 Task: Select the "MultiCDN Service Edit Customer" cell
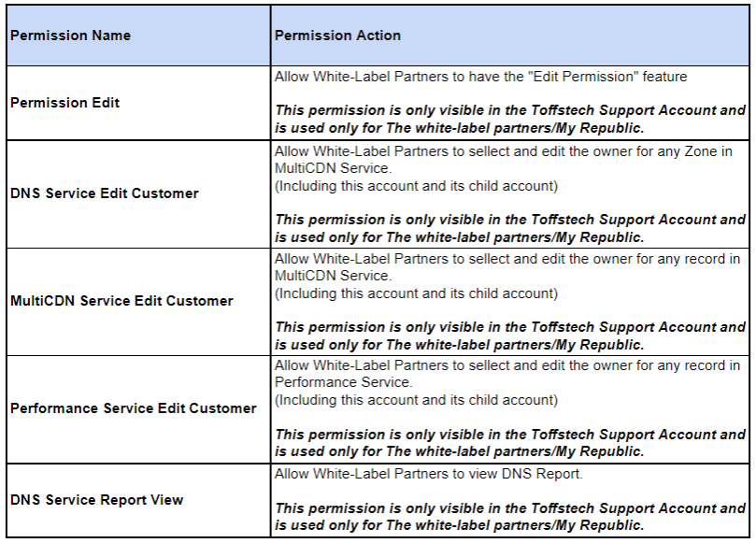(x=121, y=301)
